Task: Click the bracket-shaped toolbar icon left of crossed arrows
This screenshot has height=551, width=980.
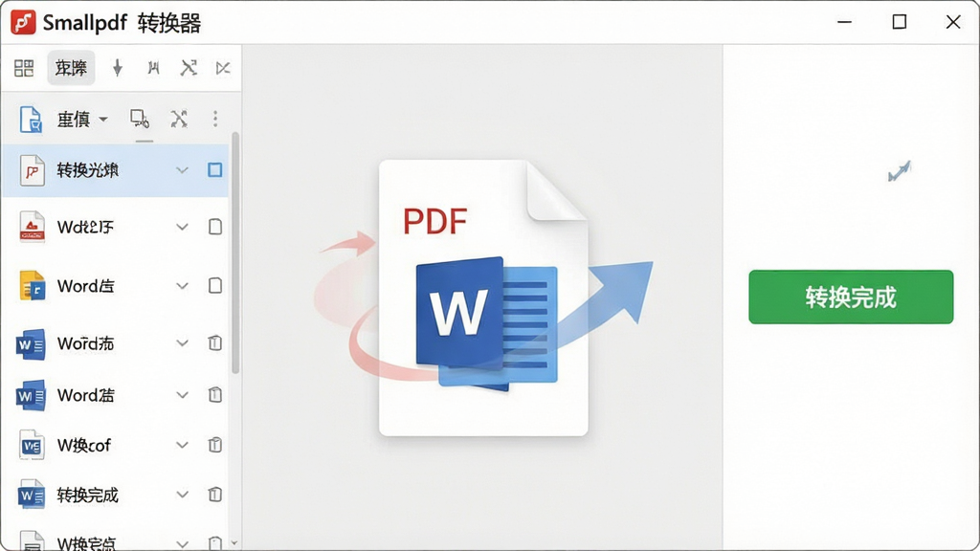Action: (153, 68)
